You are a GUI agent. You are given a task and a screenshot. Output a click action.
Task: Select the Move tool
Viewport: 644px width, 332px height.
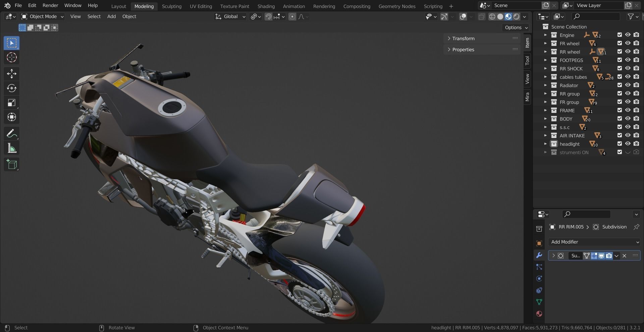coord(12,74)
